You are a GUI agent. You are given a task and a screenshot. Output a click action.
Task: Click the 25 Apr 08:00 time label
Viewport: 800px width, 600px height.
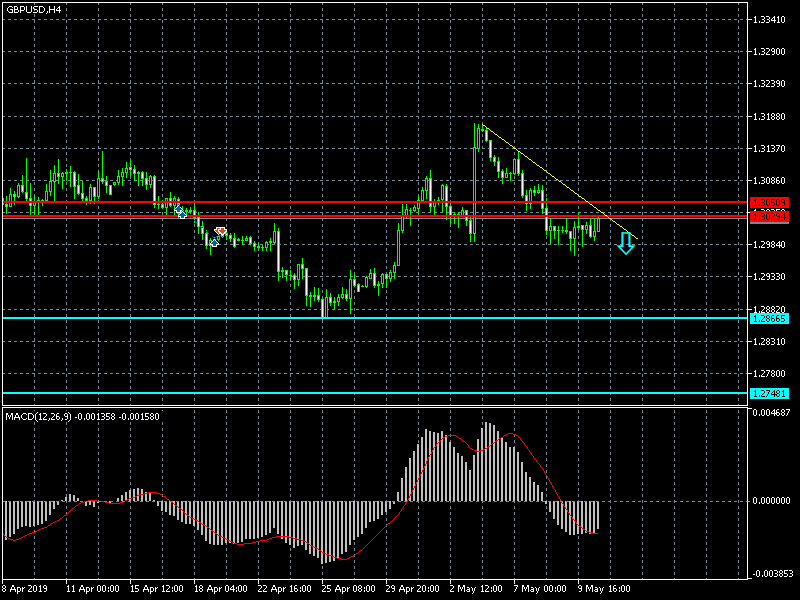click(349, 589)
